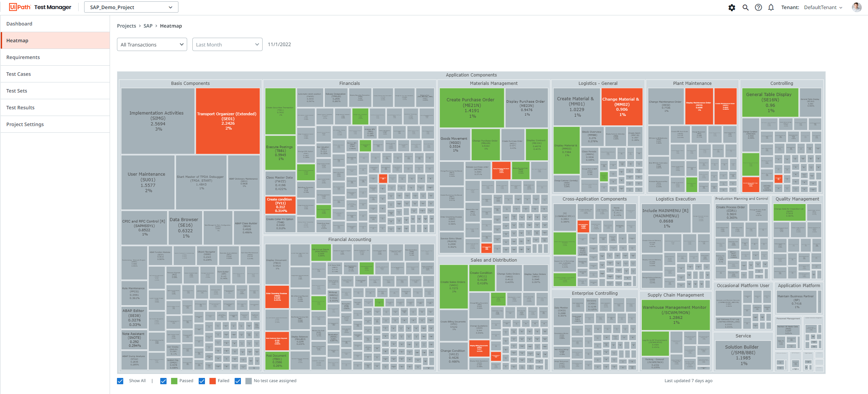
Task: Select Create Material & (MM01) tile
Action: (x=576, y=107)
